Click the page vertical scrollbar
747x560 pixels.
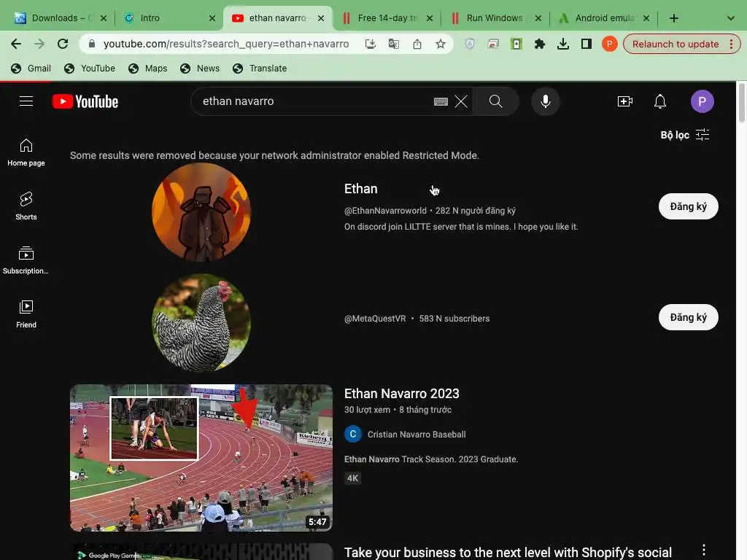(741, 102)
